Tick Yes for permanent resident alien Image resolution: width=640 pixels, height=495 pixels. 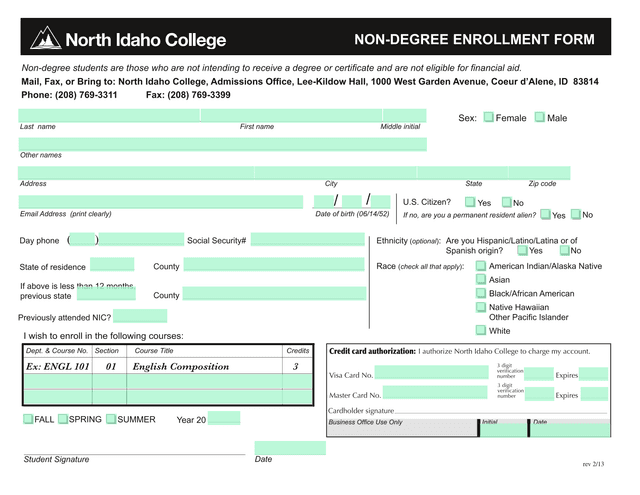[x=545, y=214]
